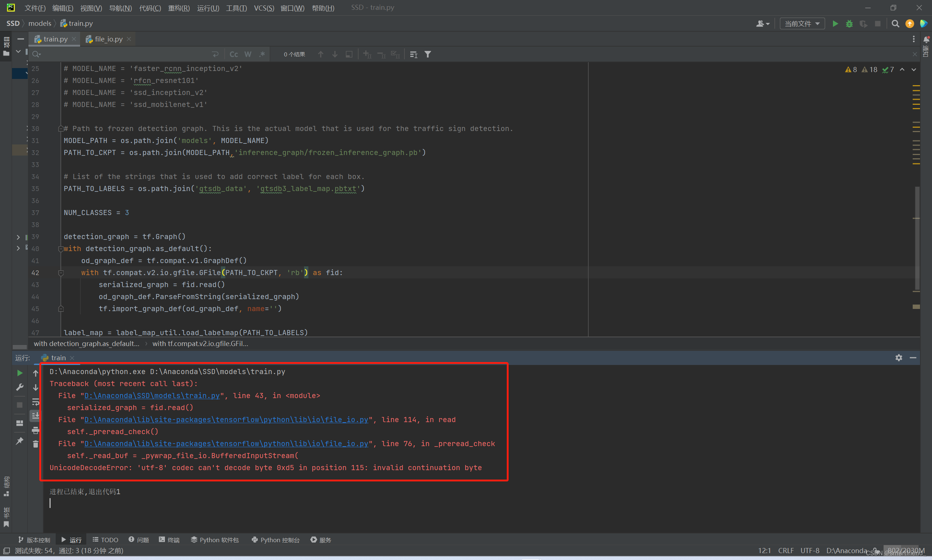
Task: Insert new line in search field
Action: coord(215,54)
